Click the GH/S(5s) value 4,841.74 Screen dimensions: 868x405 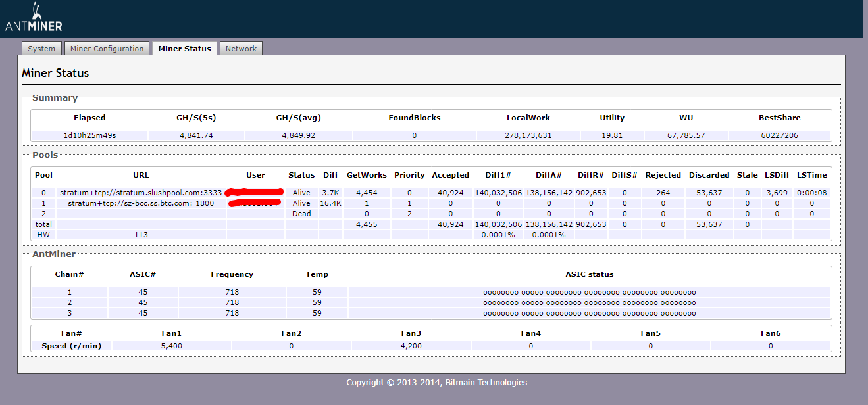point(197,135)
